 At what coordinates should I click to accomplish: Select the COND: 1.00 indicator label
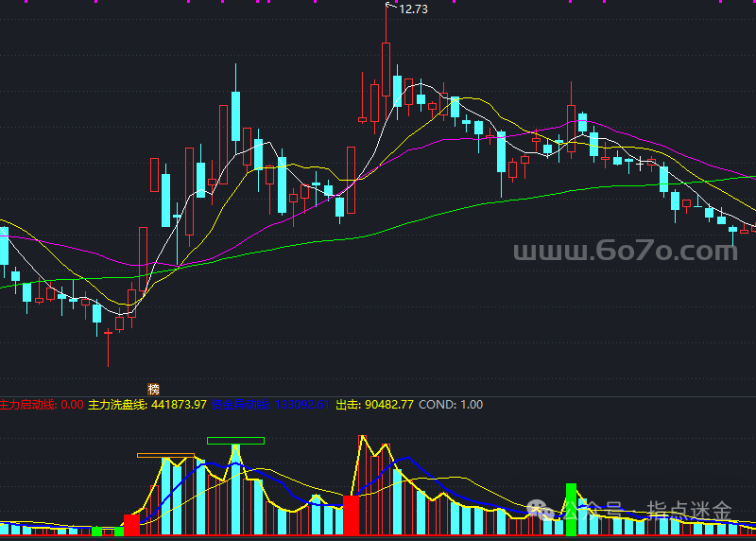tap(451, 405)
